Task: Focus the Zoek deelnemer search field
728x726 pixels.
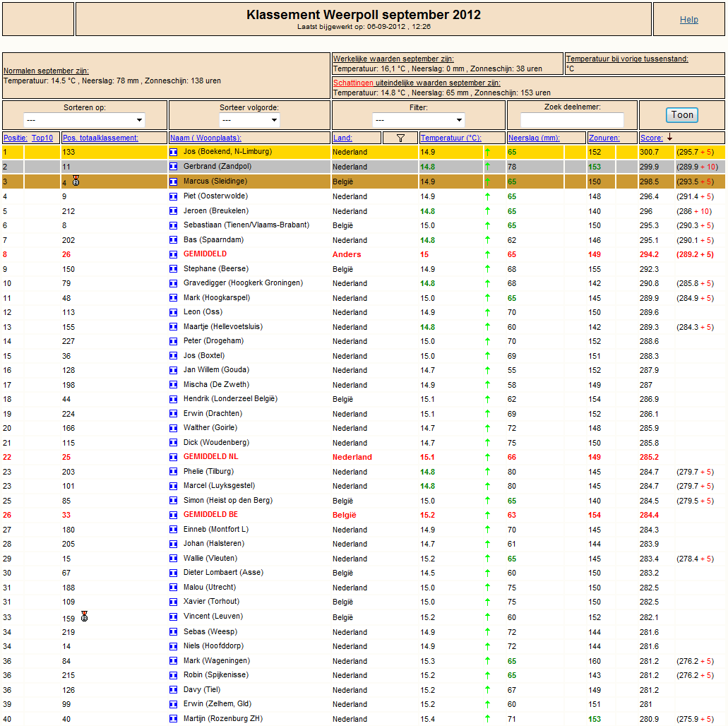Action: click(572, 120)
